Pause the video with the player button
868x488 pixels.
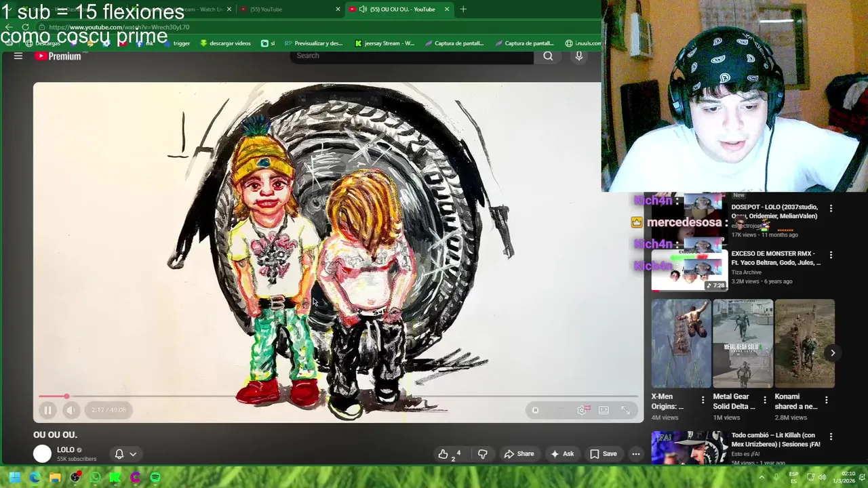47,410
